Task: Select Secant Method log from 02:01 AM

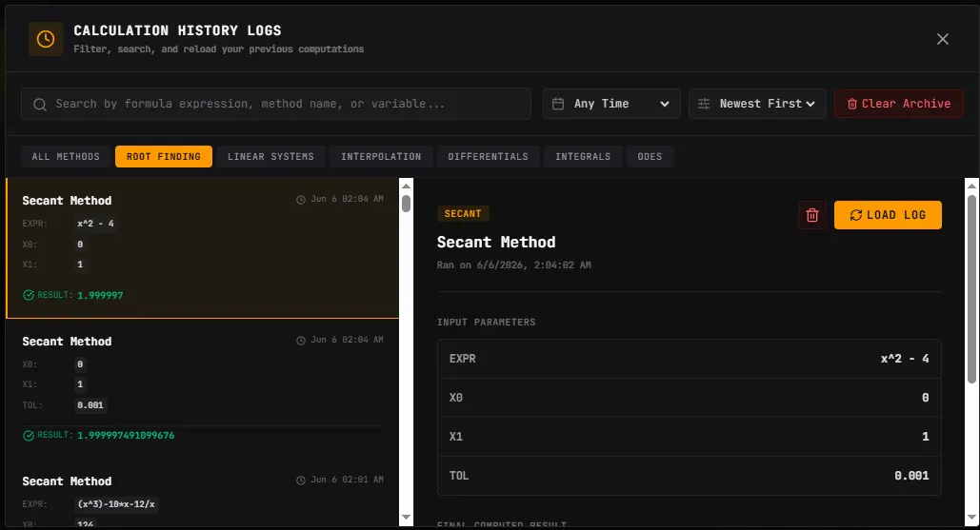Action: pyautogui.click(x=203, y=493)
